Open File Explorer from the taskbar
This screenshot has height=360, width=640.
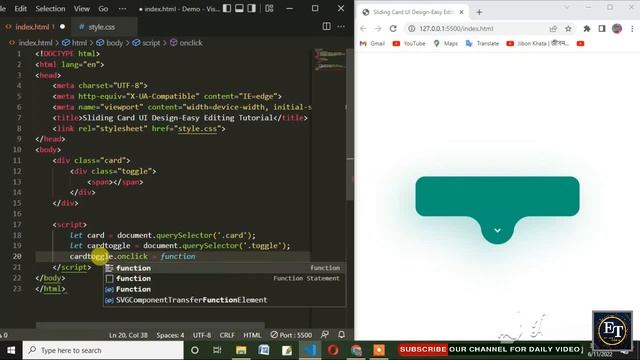pos(241,350)
